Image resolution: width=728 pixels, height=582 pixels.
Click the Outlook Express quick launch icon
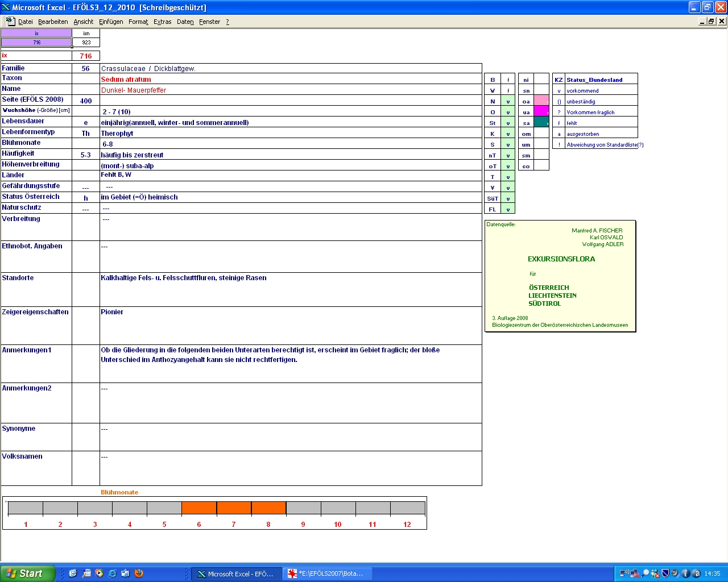[x=126, y=573]
